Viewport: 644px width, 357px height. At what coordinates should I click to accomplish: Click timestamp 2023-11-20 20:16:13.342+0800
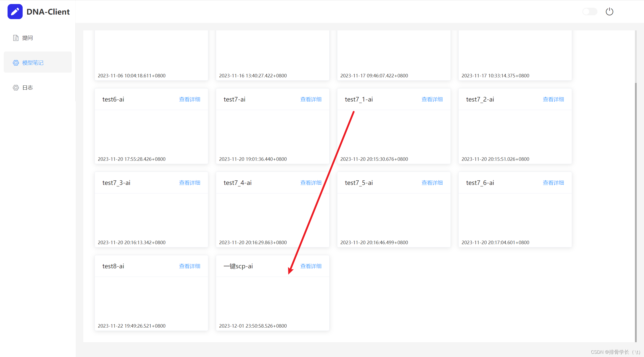132,242
